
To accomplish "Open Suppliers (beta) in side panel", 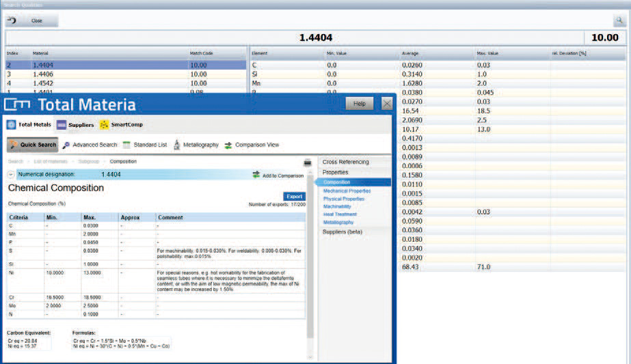I will pyautogui.click(x=342, y=232).
